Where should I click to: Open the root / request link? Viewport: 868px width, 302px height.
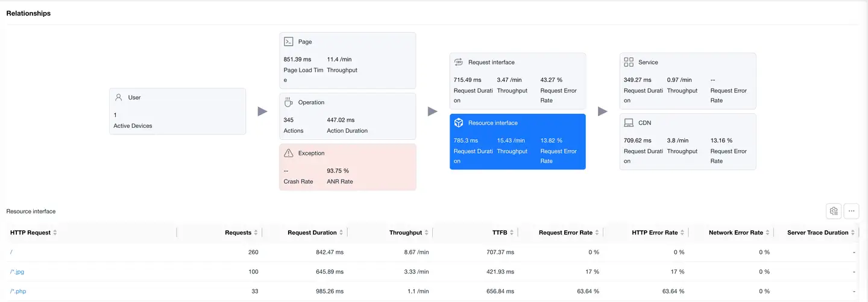[x=11, y=252]
